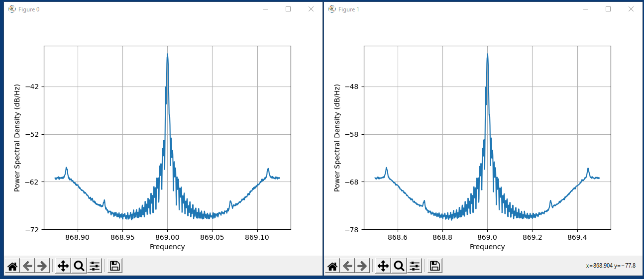Click the Frequency axis label in Figure 1
The width and height of the screenshot is (644, 279).
pyautogui.click(x=487, y=247)
